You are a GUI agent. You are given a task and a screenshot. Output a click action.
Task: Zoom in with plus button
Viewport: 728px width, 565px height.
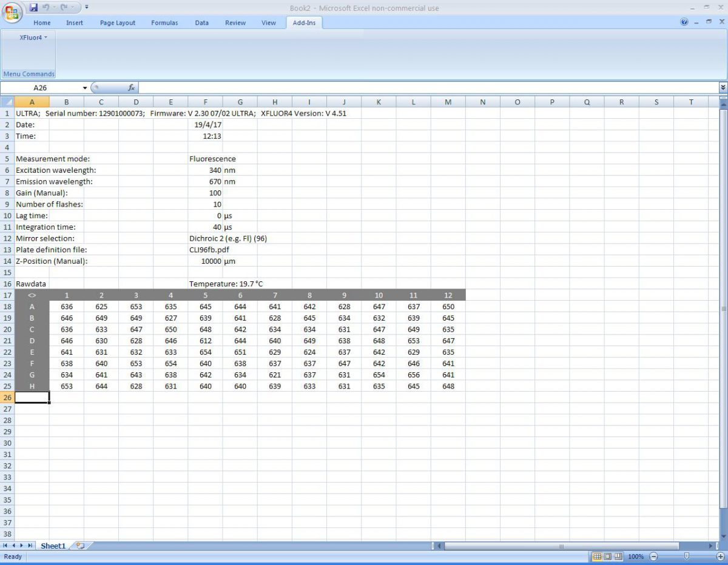[720, 557]
